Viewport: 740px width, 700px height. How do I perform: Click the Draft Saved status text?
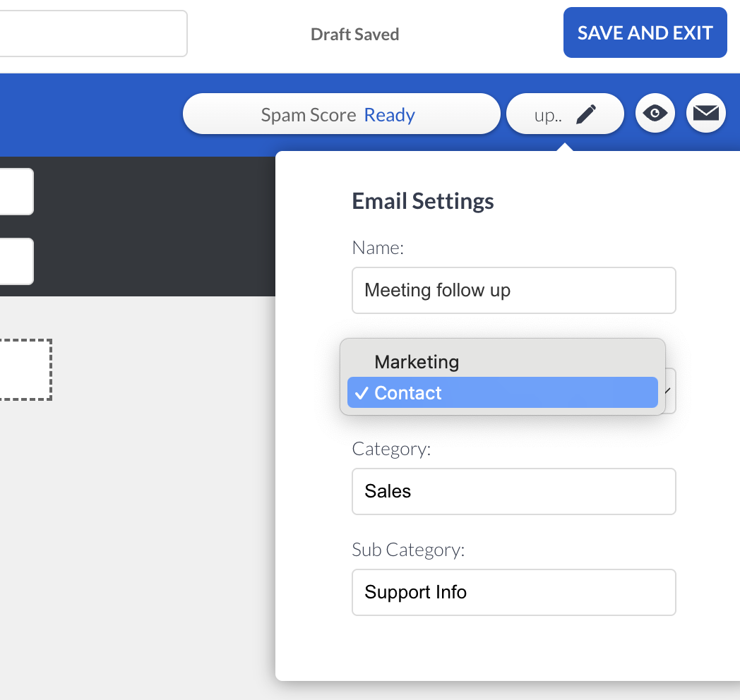pyautogui.click(x=354, y=35)
